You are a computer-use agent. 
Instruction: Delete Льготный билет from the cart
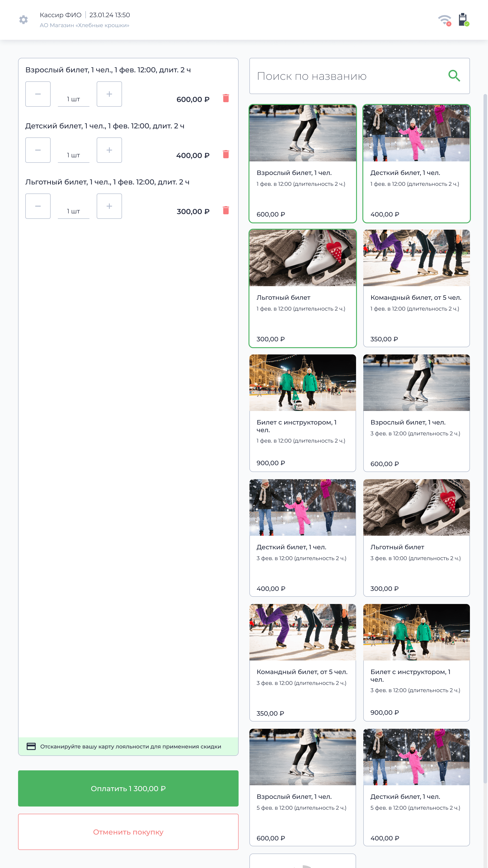pyautogui.click(x=226, y=210)
